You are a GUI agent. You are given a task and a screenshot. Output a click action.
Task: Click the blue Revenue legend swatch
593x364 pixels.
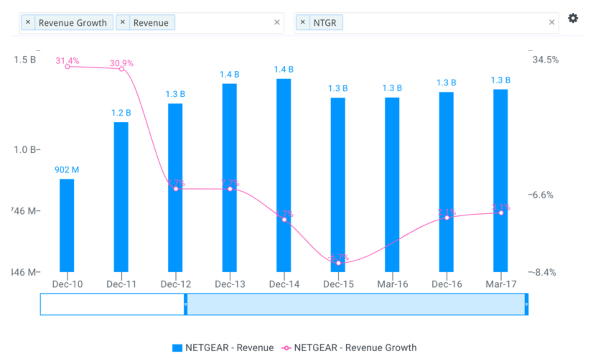177,348
